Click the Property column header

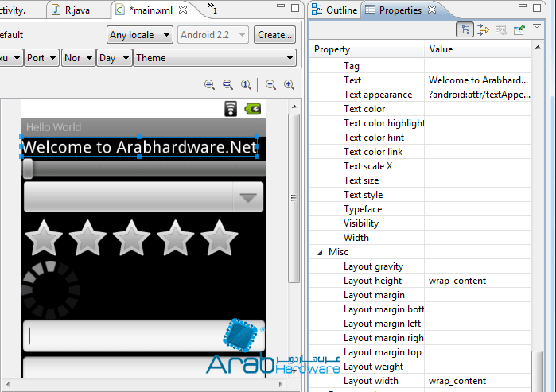coord(367,49)
